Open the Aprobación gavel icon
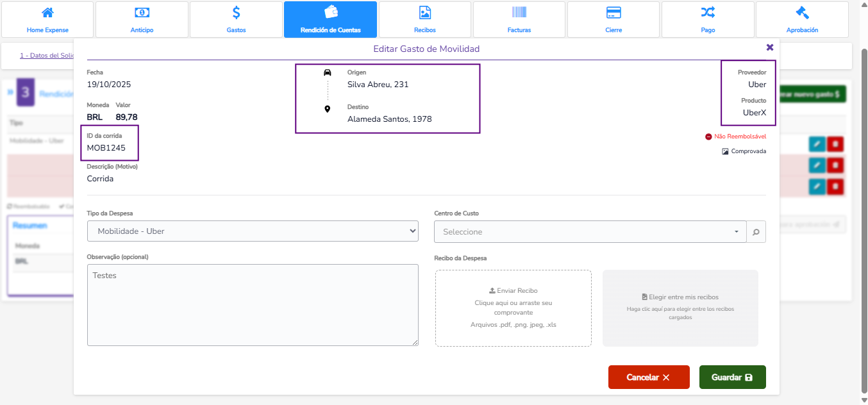The height and width of the screenshot is (405, 868). [802, 13]
